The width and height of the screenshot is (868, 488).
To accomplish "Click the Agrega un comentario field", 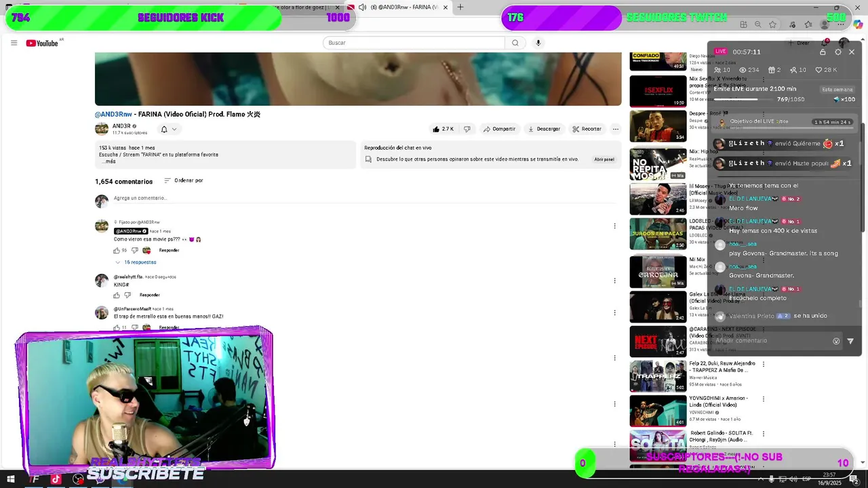I will [366, 198].
